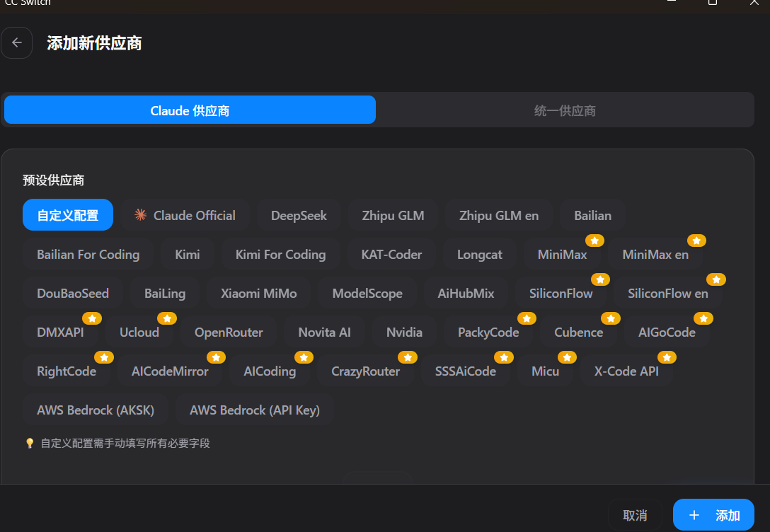770x532 pixels.
Task: Choose the Zhipu GLM en preset
Action: [499, 216]
